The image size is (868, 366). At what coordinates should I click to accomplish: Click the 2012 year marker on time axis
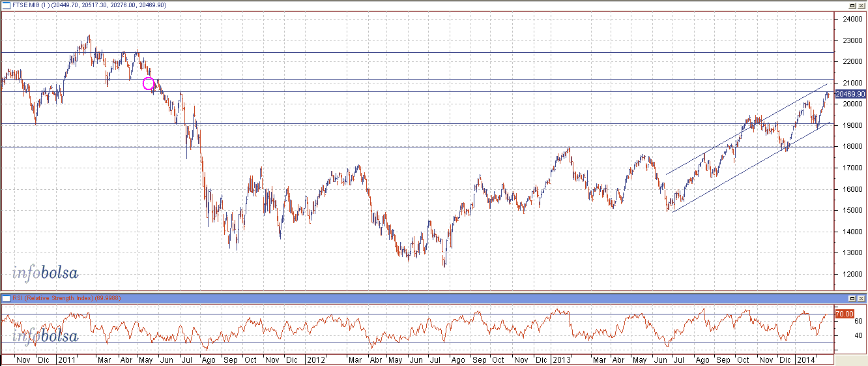point(316,359)
